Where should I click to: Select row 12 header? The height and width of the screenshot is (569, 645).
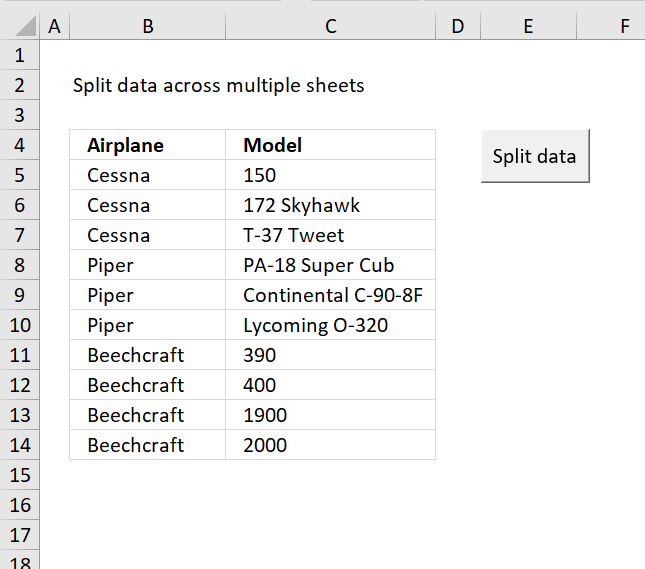coord(20,386)
